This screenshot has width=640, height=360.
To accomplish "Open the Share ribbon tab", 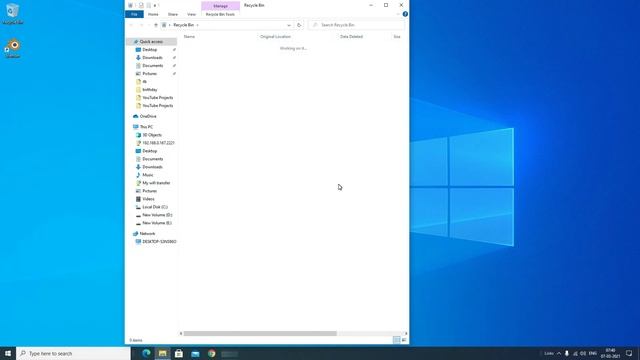I will (173, 14).
